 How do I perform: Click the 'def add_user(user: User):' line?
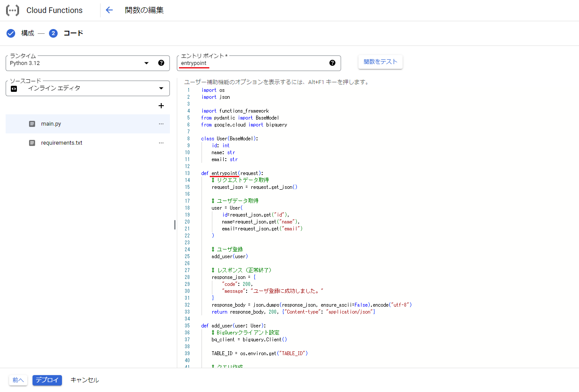click(x=234, y=326)
